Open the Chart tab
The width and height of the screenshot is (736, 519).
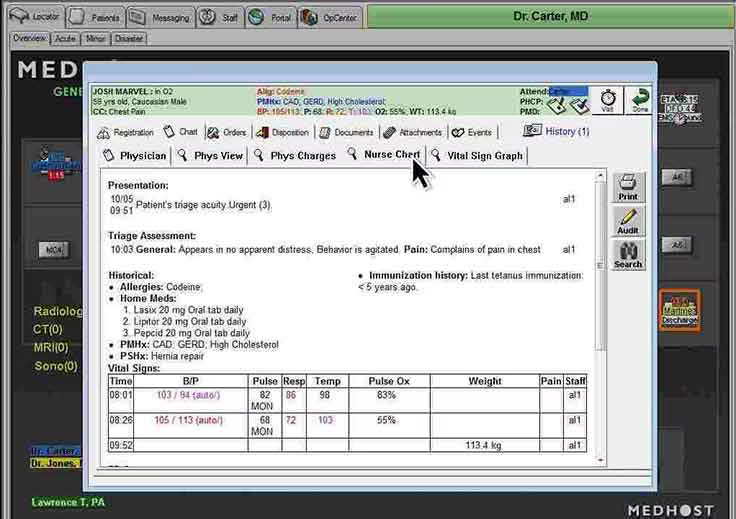[x=180, y=132]
